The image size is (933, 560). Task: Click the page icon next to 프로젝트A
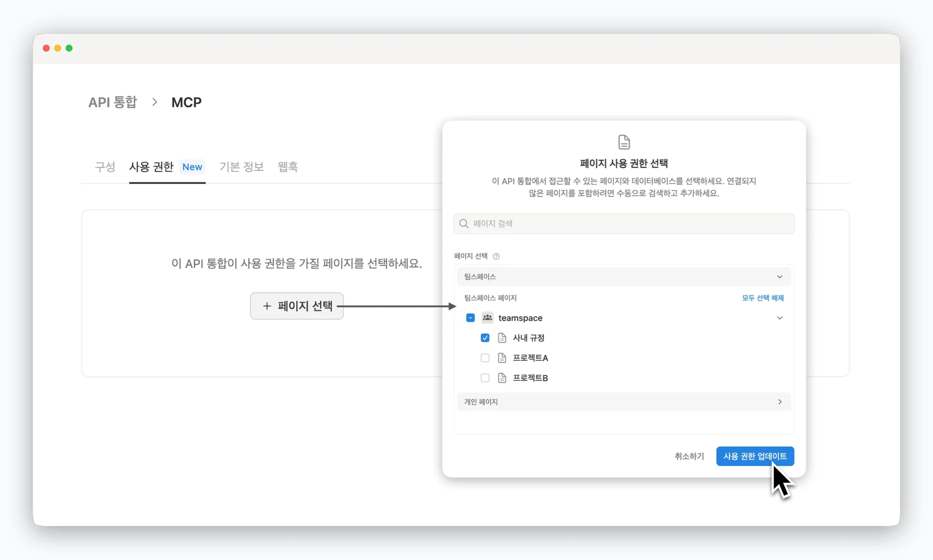[502, 358]
